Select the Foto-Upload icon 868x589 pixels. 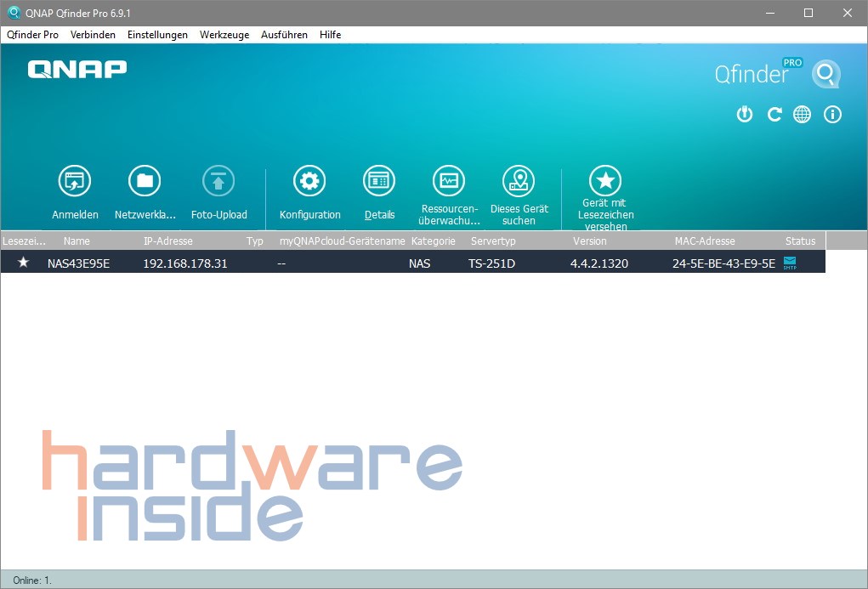[x=218, y=181]
